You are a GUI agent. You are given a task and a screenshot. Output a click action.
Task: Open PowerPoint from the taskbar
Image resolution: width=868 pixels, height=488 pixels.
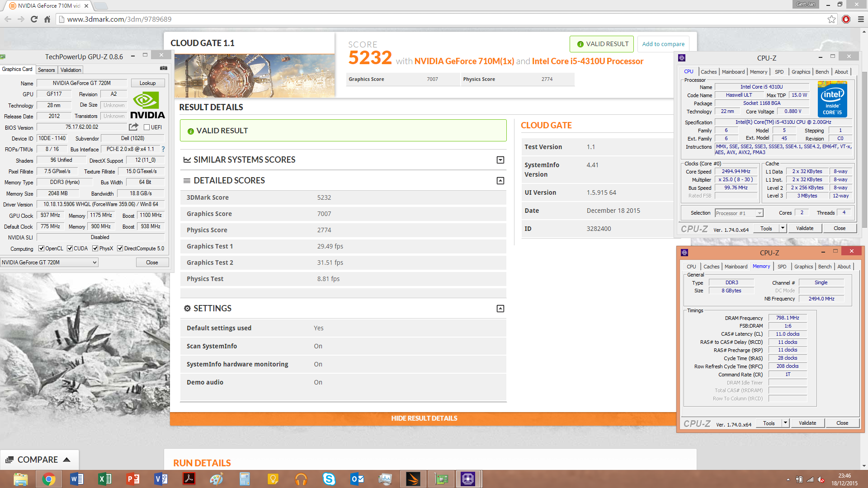133,479
